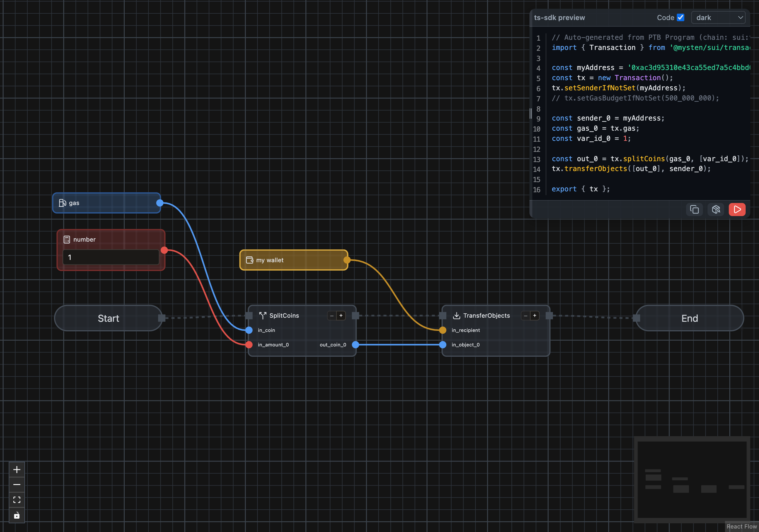Remove an input with SplitCoins minus button

[332, 316]
